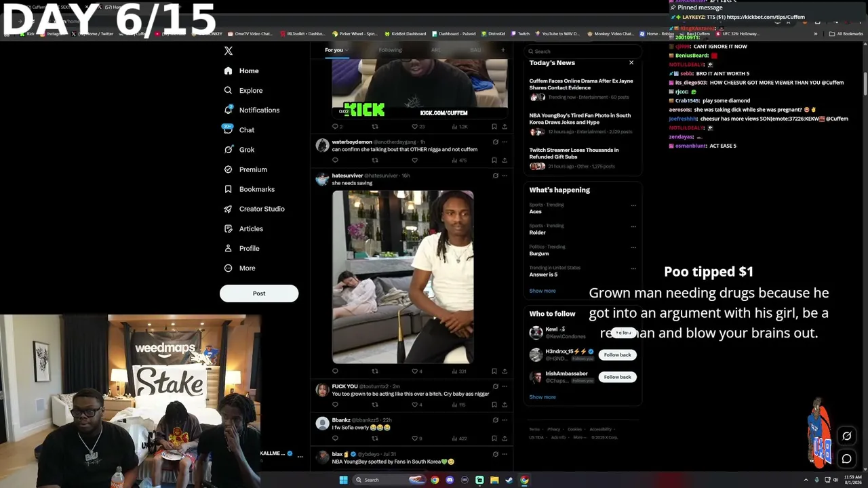This screenshot has height=488, width=868.
Task: Open the account switcher dots menu
Action: pos(300,457)
